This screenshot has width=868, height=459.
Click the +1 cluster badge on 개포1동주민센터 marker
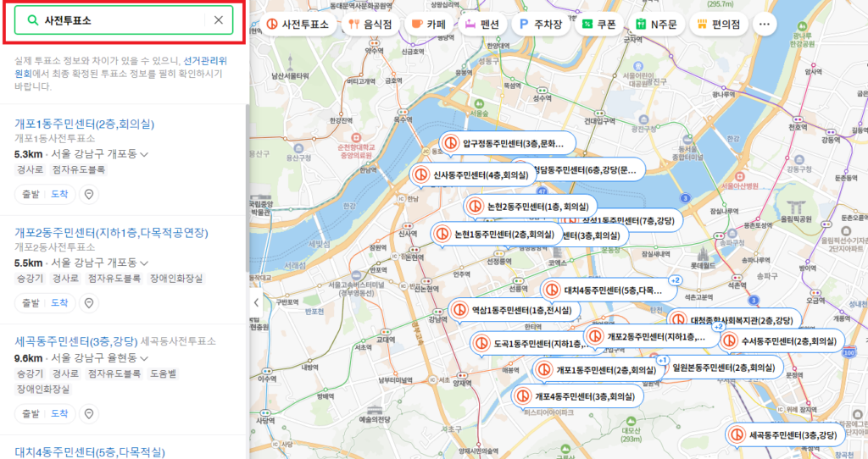663,361
